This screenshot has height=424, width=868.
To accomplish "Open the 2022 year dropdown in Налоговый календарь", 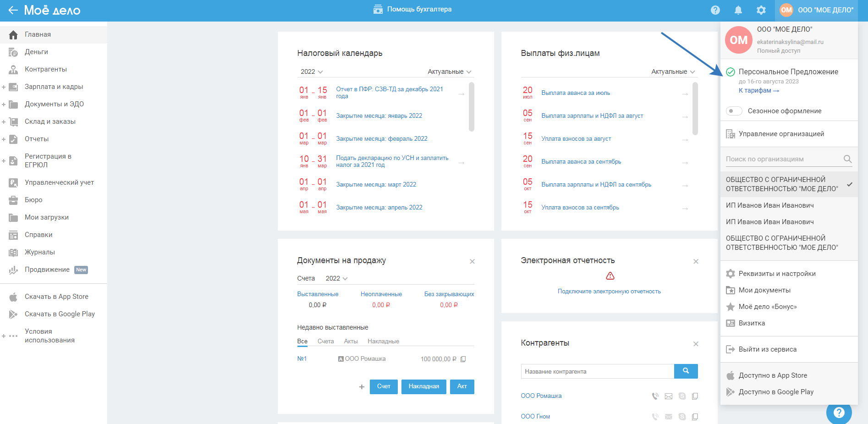I will coord(312,72).
